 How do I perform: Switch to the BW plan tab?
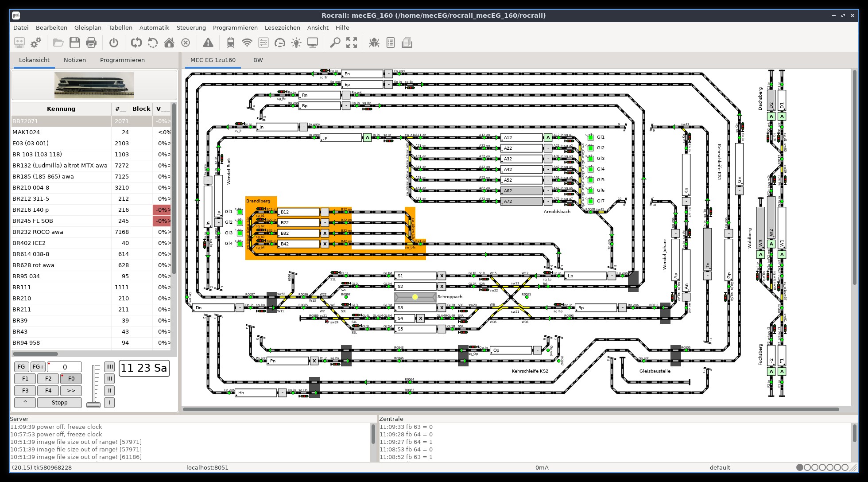(258, 60)
